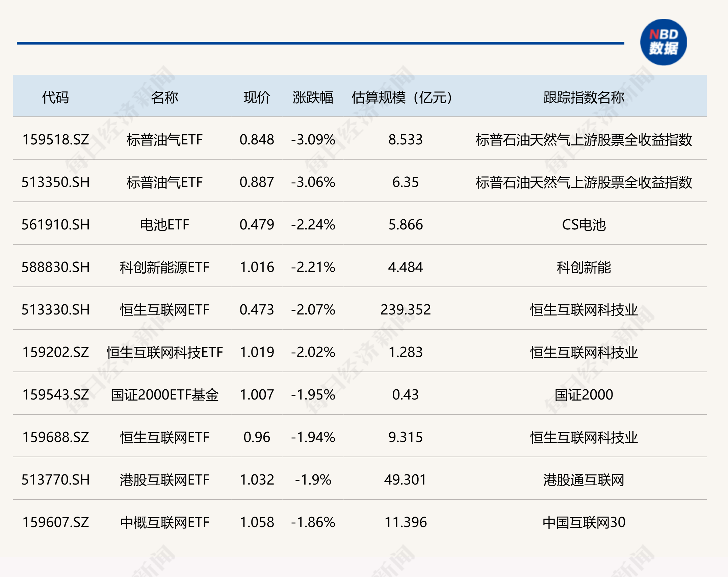Select 港股互联网ETF name
728x577 pixels.
coord(165,479)
